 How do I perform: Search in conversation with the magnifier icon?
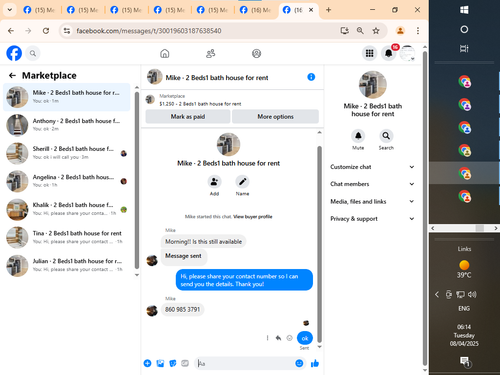point(386,136)
